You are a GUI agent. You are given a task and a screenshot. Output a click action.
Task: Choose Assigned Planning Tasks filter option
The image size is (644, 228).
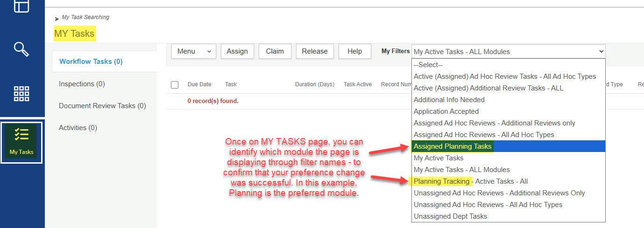[453, 146]
